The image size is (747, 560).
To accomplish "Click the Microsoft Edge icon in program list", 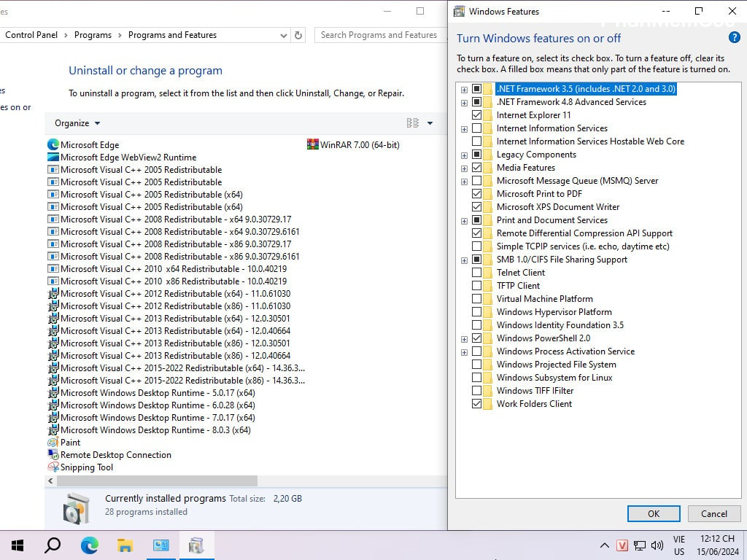I will (x=53, y=144).
